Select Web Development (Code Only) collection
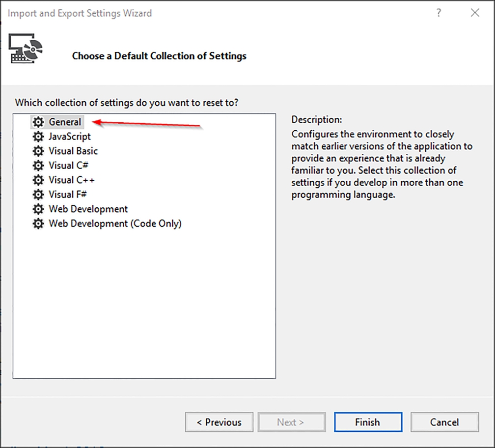Viewport: 495px width, 448px height. (107, 224)
